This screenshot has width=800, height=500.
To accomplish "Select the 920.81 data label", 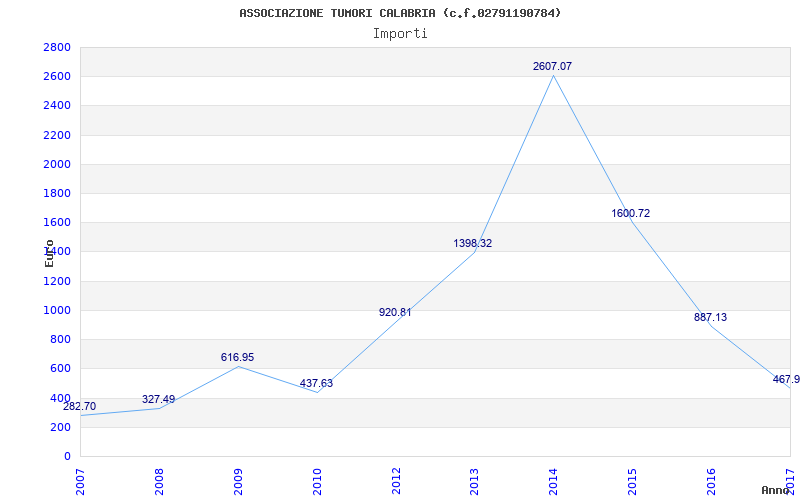I will (395, 312).
